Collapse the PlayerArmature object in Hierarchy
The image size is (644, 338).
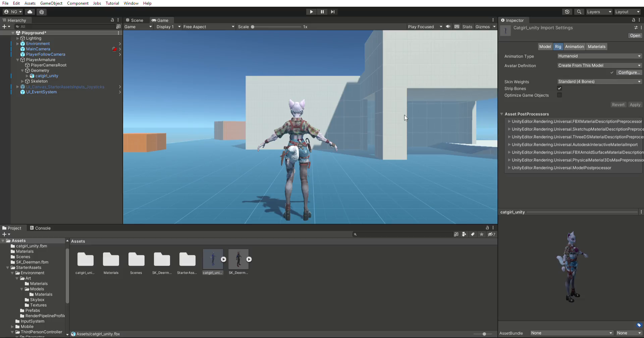pos(18,60)
